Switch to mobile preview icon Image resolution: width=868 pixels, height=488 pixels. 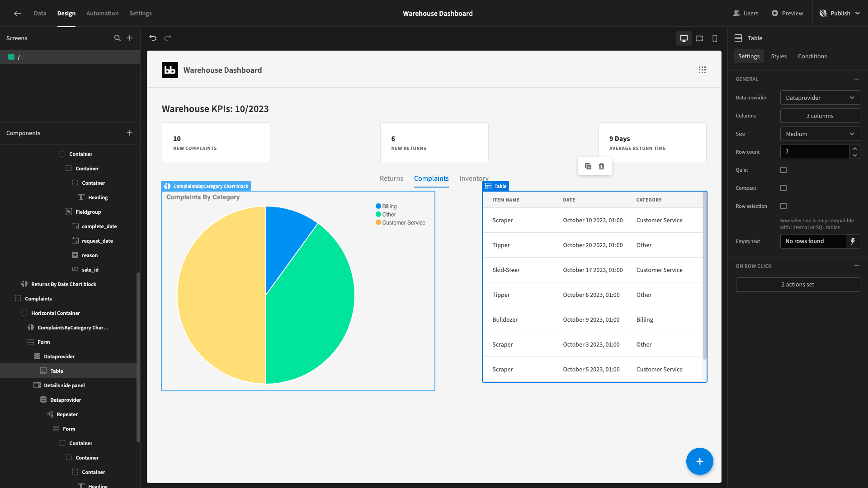pyautogui.click(x=715, y=38)
